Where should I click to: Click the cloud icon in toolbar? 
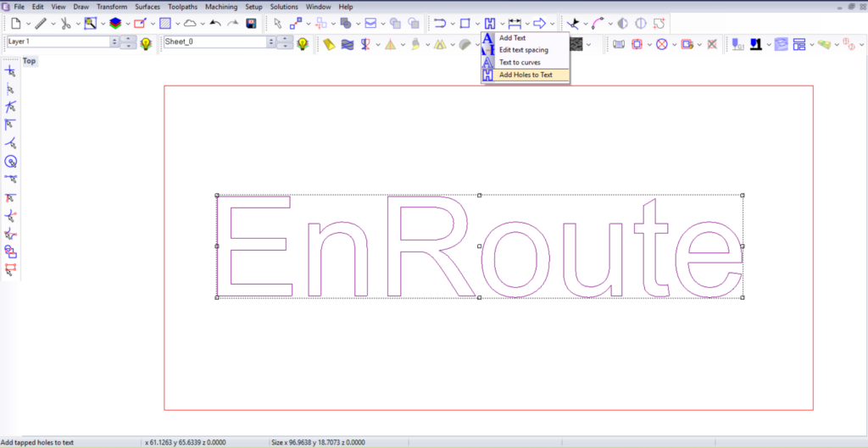click(190, 24)
